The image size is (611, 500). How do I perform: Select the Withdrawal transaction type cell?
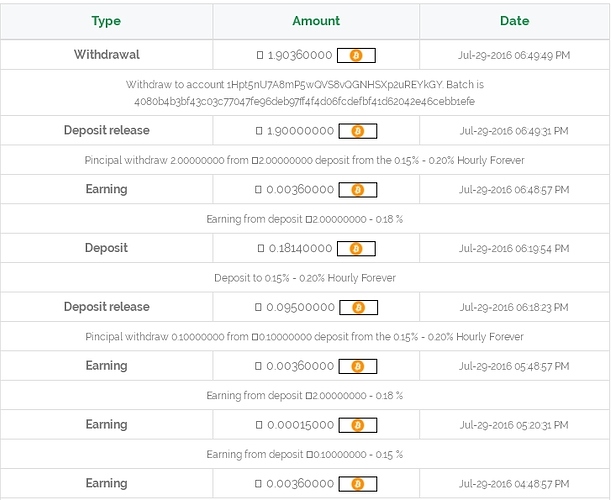tap(106, 55)
